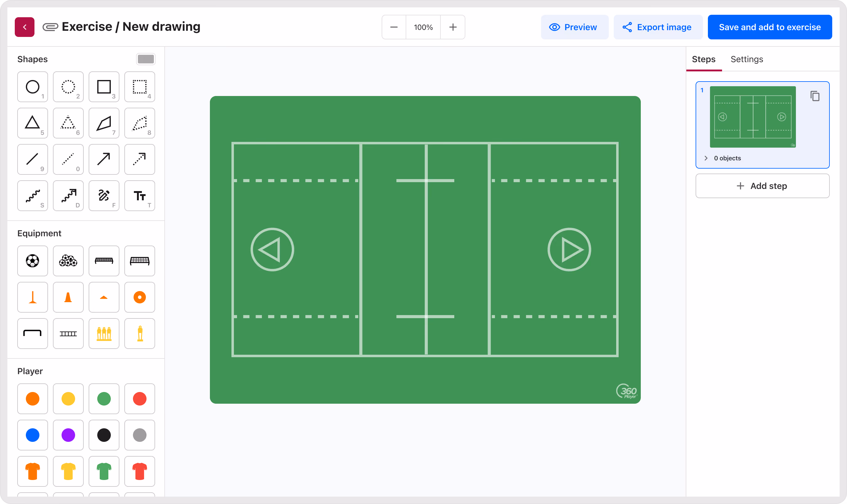Add the hurdle equipment

pyautogui.click(x=33, y=334)
